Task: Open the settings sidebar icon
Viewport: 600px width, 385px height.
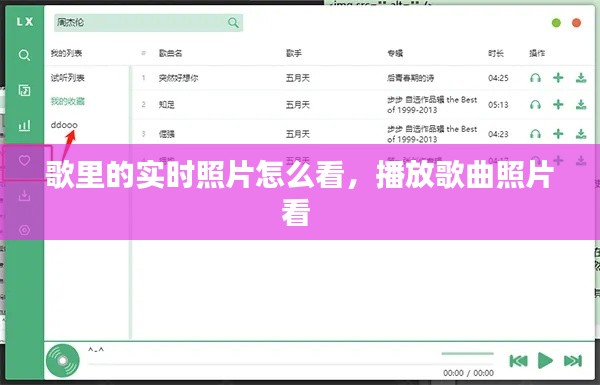Action: click(24, 230)
